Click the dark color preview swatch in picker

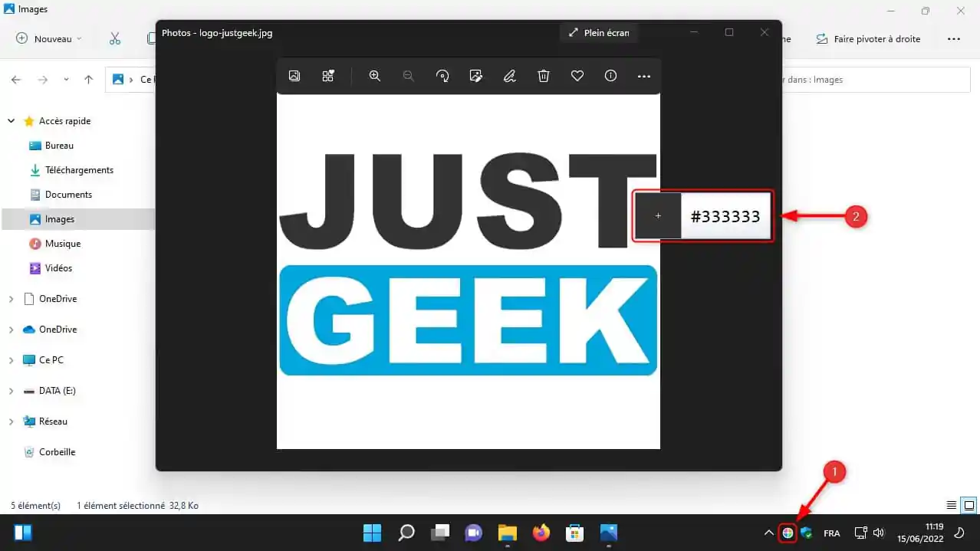point(658,216)
